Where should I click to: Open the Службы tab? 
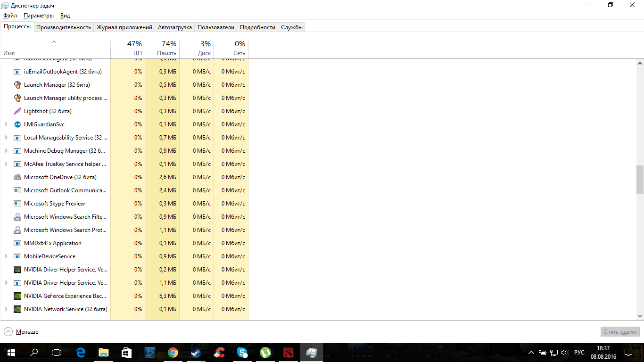coord(292,27)
